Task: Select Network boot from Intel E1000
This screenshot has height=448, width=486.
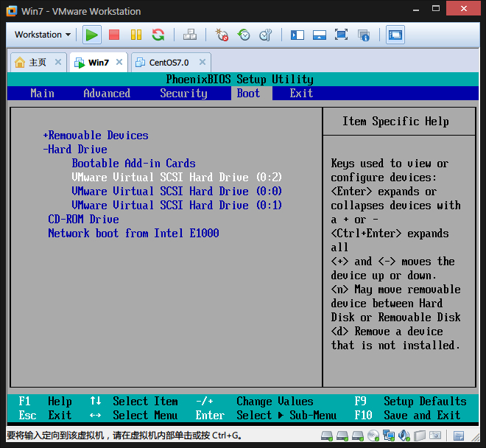Action: 133,234
